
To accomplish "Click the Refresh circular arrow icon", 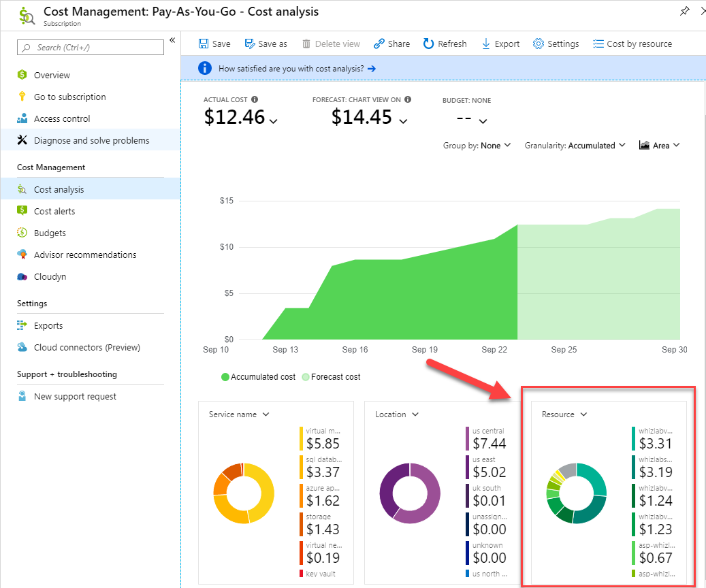I will point(428,44).
